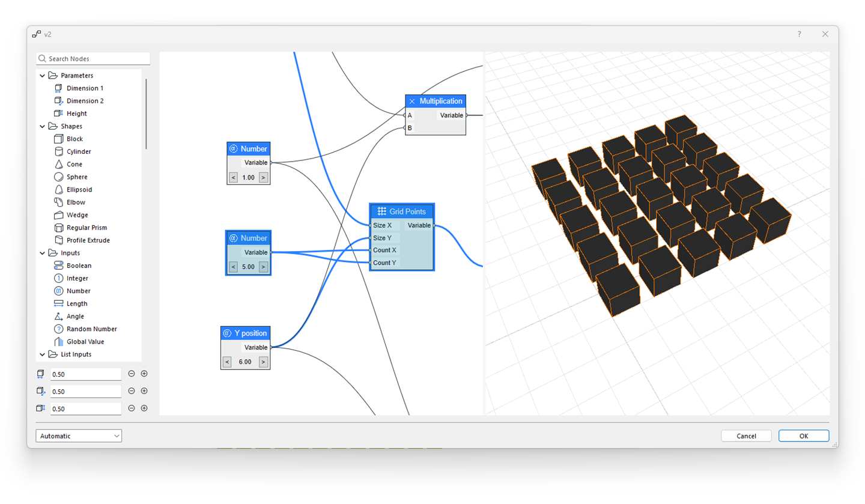Screen dimensions: 865x504
Task: Click the Y position node header icon
Action: [227, 333]
